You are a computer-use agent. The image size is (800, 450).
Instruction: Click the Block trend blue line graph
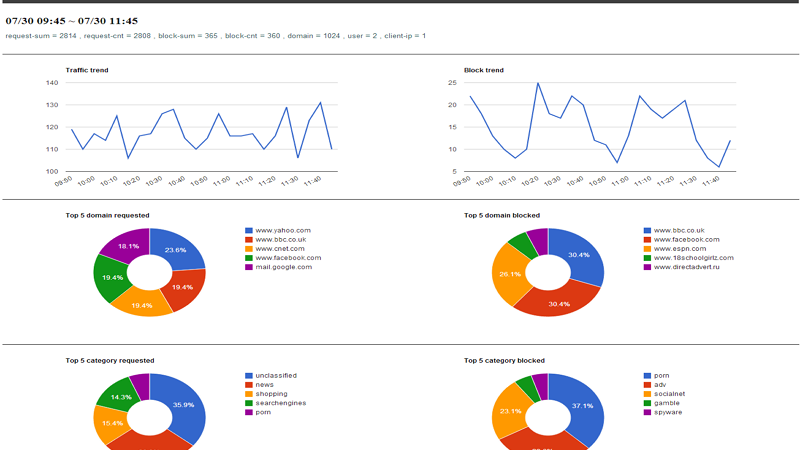click(599, 125)
